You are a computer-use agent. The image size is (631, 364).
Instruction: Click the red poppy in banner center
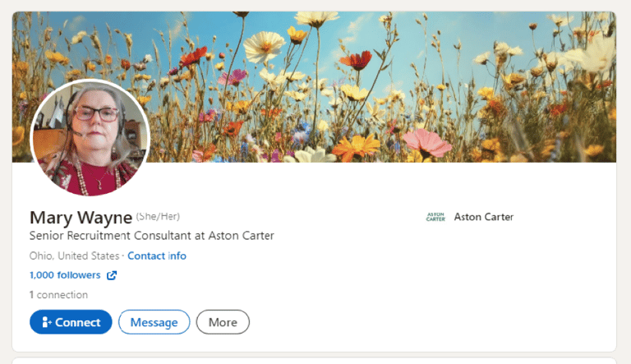click(x=356, y=61)
